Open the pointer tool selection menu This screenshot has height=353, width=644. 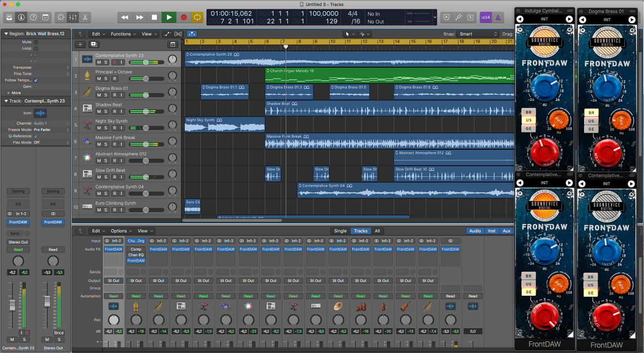tap(349, 34)
